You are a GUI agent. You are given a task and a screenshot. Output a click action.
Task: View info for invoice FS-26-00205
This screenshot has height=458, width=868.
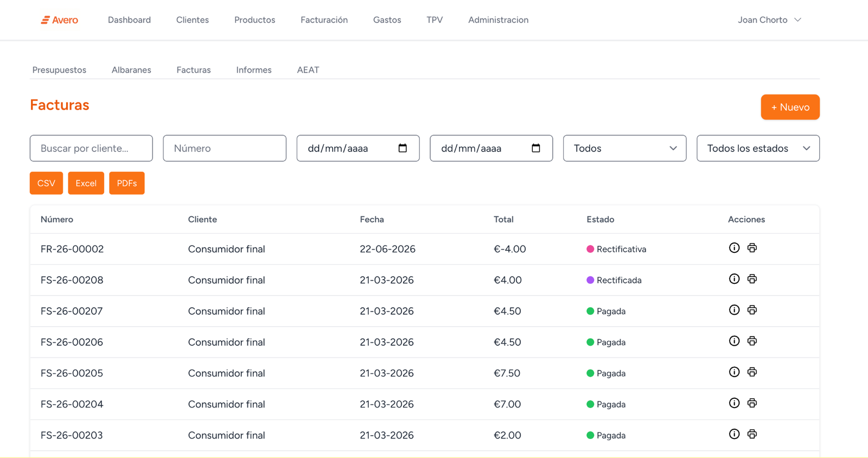(x=734, y=372)
